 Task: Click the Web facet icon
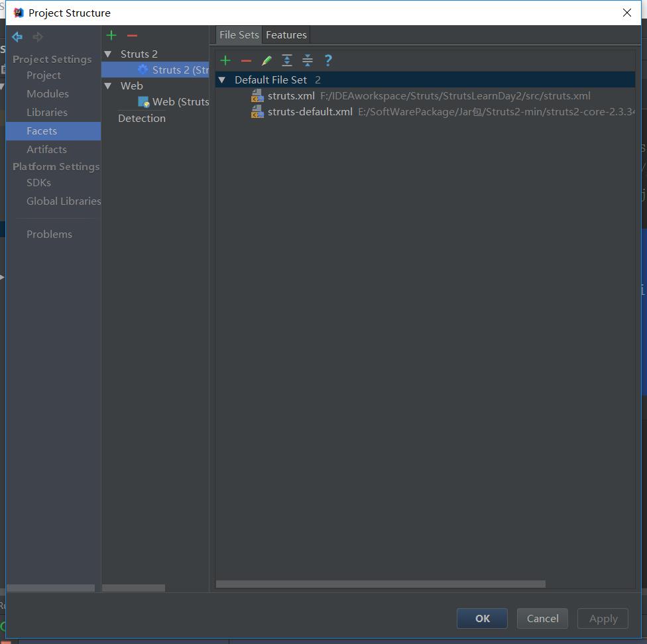144,102
